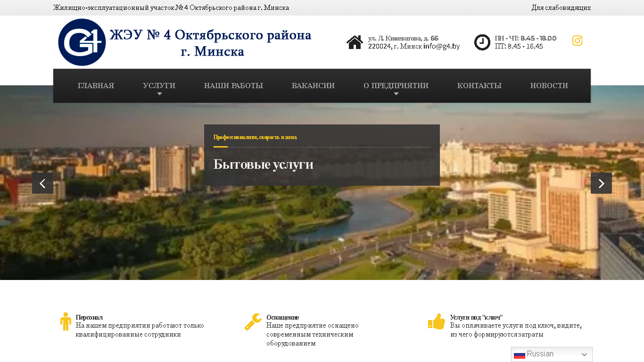Expand the arrow under О ПРЕДПРИЯТИИ
Viewport: 644px width, 362px height.
[396, 94]
